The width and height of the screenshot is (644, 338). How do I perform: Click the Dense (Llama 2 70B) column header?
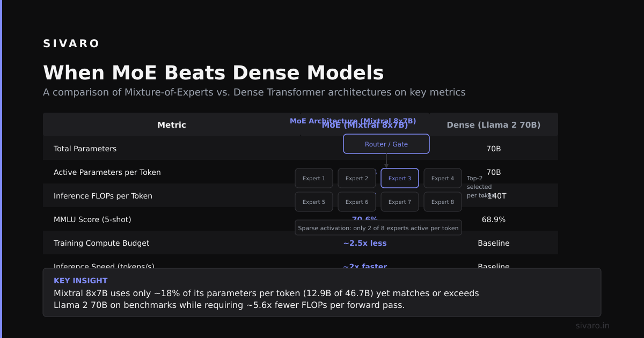click(x=494, y=124)
